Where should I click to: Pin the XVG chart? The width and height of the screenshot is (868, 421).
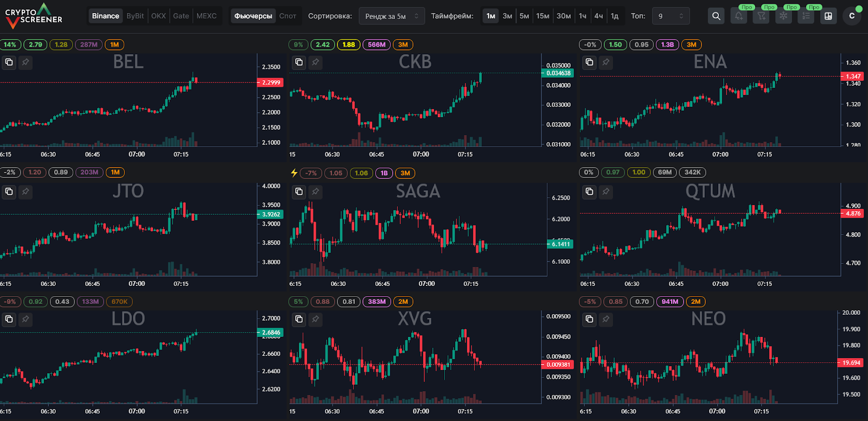(315, 319)
